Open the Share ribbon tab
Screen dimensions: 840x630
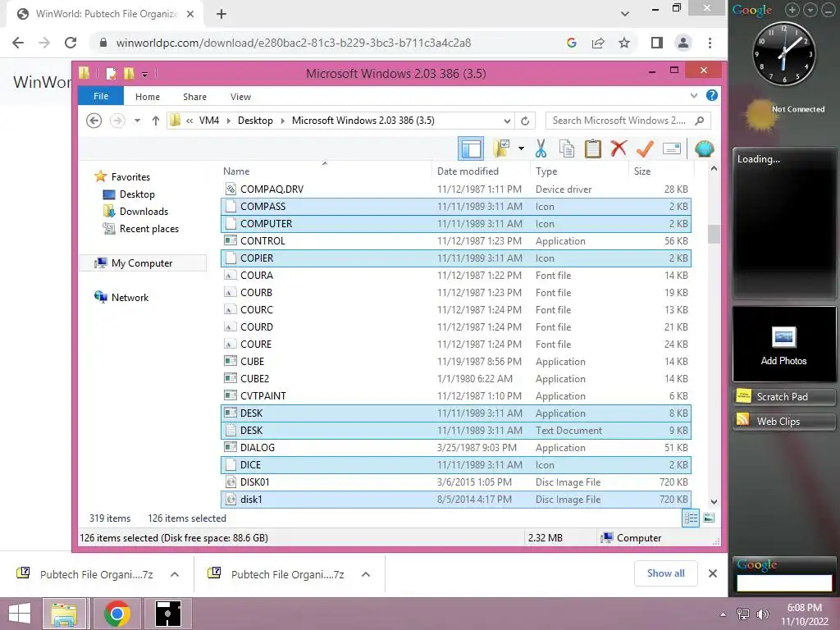click(x=194, y=97)
